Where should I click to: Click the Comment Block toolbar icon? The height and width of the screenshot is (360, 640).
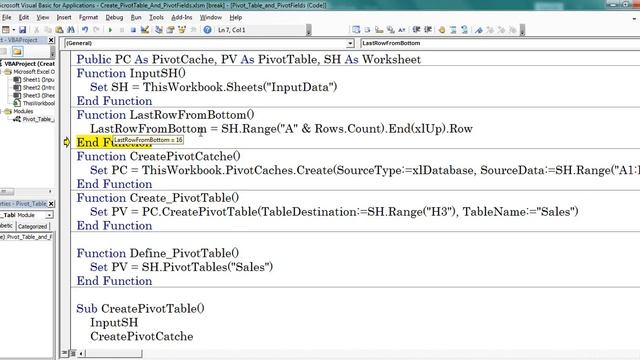pyautogui.click(x=453, y=30)
